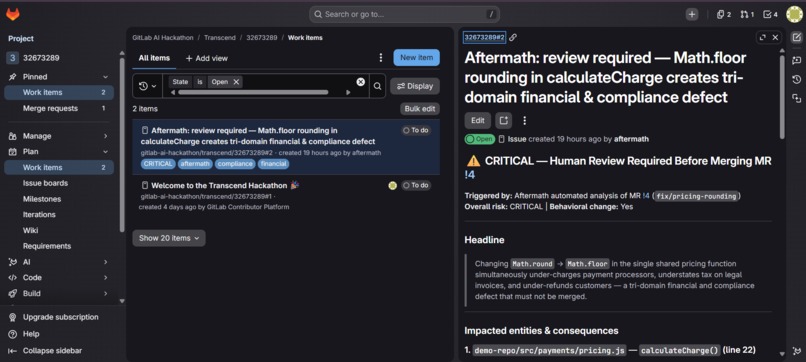Copy the work item link with the chain icon
Image resolution: width=806 pixels, height=362 pixels.
pyautogui.click(x=513, y=38)
